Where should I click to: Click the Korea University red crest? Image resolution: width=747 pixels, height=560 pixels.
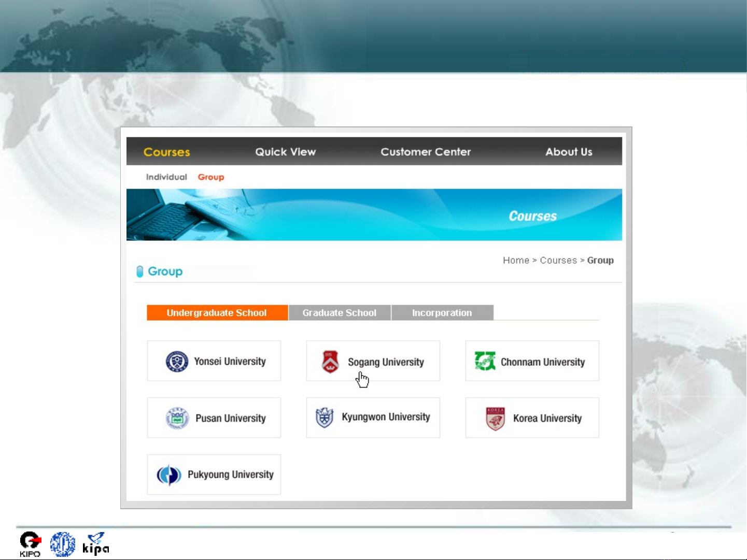[496, 419]
